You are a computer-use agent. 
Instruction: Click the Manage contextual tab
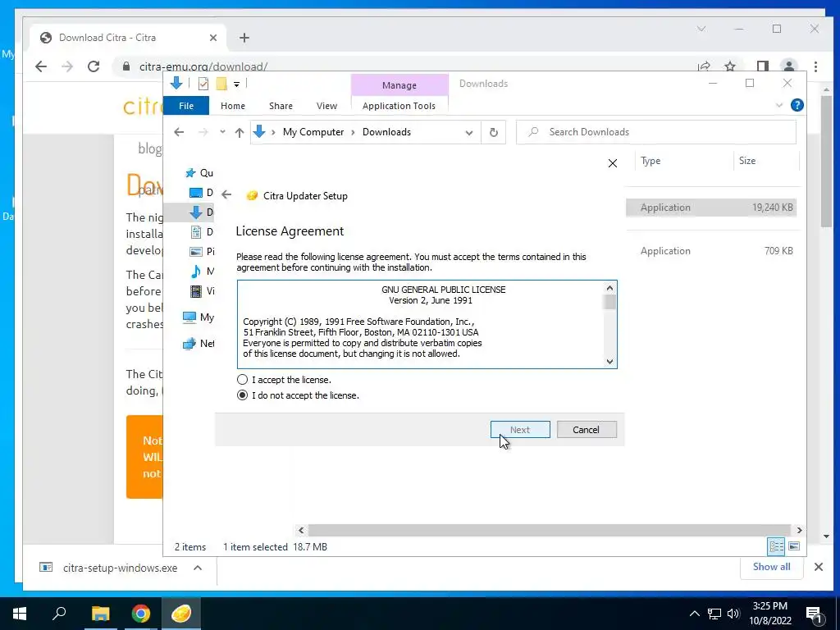(x=399, y=85)
